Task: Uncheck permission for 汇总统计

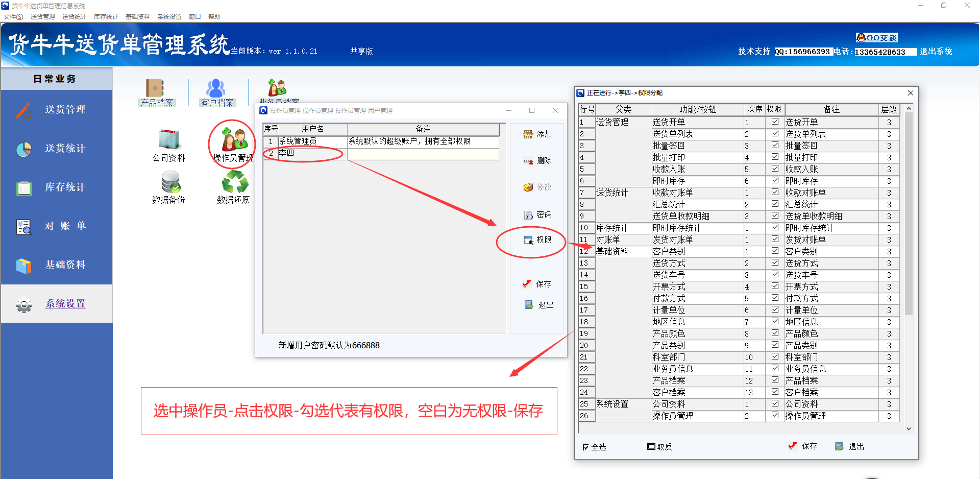Action: pyautogui.click(x=775, y=204)
